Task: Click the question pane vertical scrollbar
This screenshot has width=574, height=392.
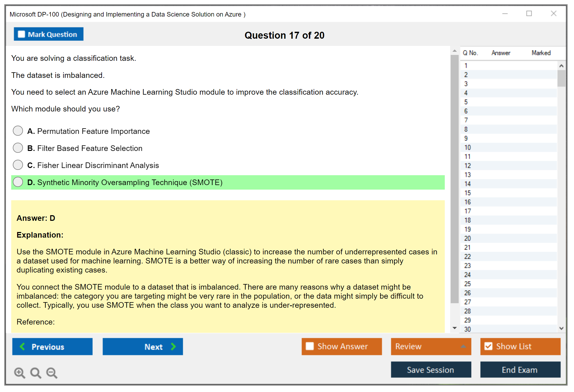Action: click(455, 179)
